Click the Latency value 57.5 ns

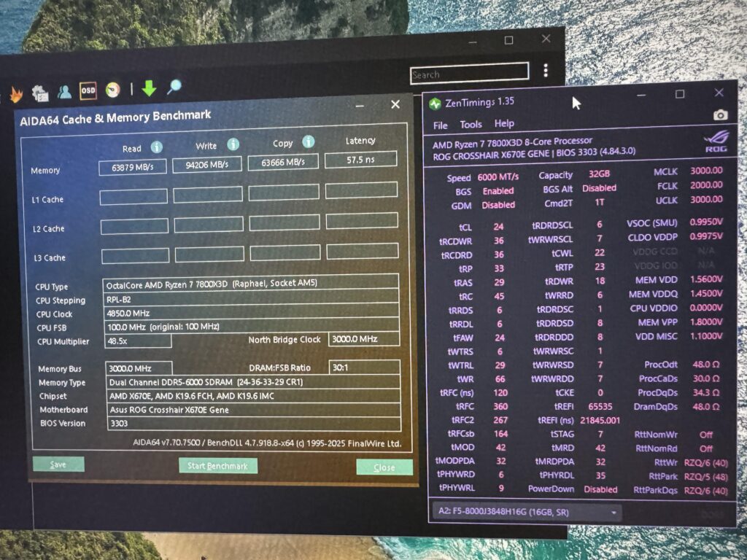pyautogui.click(x=360, y=160)
